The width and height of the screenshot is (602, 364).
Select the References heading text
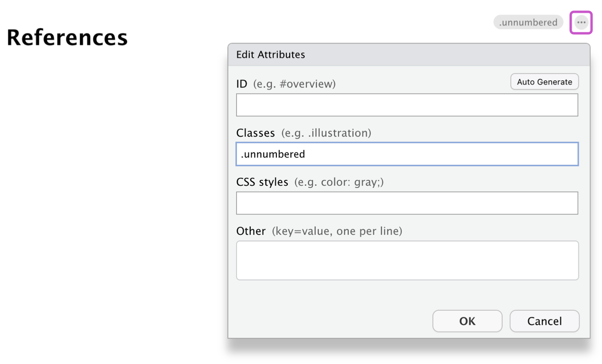point(66,37)
